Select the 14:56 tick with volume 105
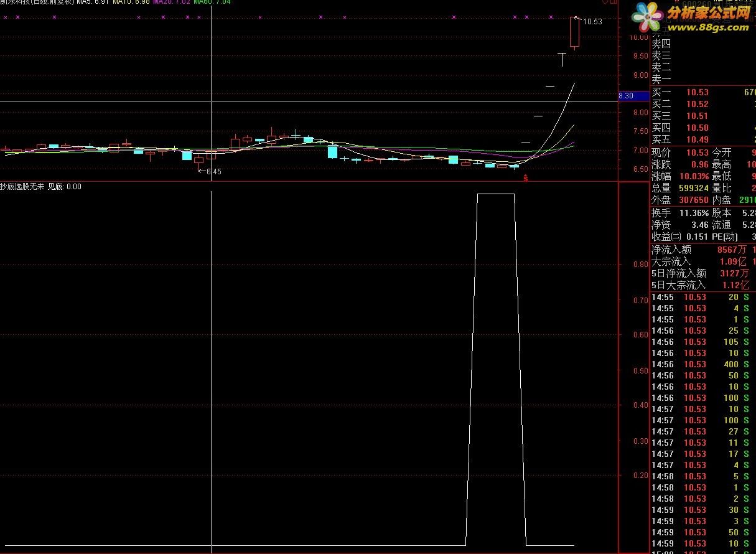 [x=703, y=342]
